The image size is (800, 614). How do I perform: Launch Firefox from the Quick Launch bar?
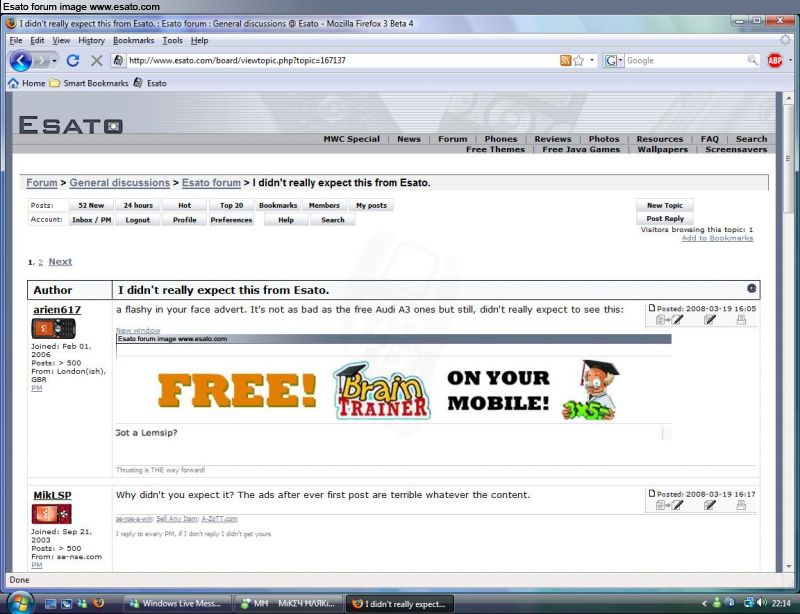pos(98,603)
